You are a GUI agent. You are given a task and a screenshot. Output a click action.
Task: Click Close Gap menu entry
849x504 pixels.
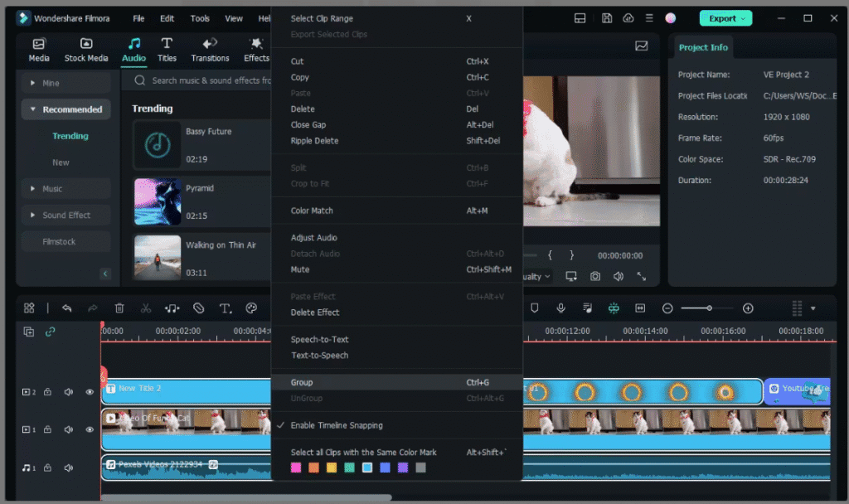point(397,124)
